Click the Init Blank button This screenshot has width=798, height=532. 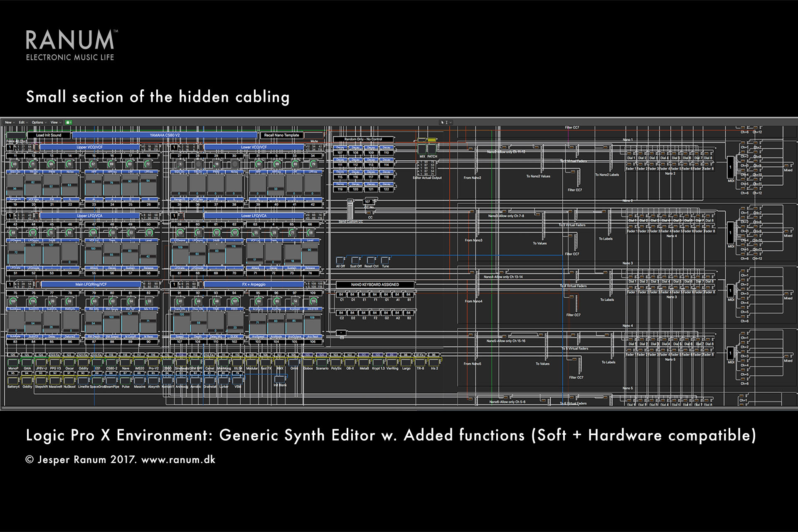click(280, 379)
